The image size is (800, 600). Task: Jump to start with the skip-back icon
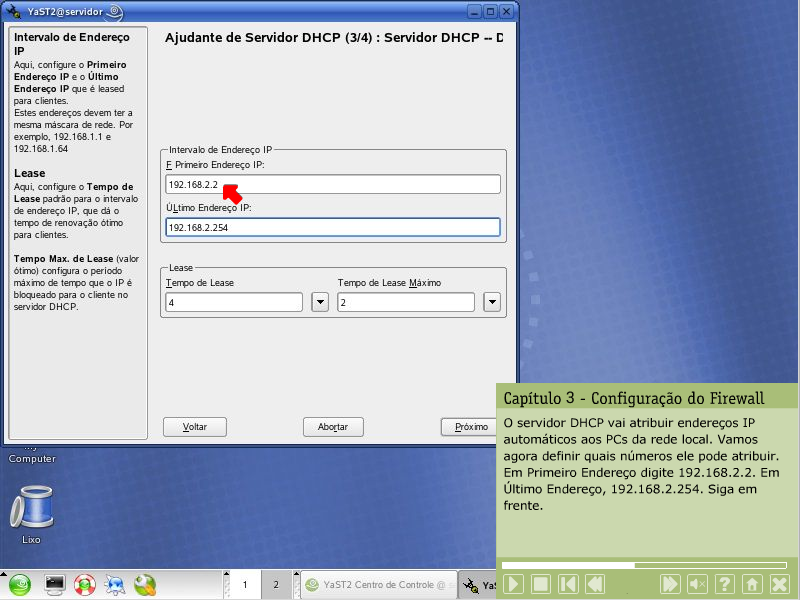pyautogui.click(x=568, y=584)
